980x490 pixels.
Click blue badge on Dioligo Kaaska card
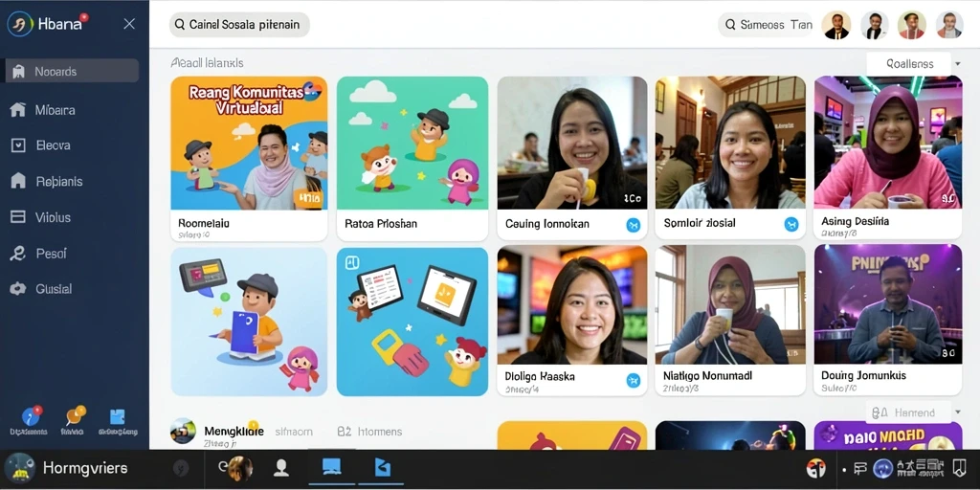[634, 379]
